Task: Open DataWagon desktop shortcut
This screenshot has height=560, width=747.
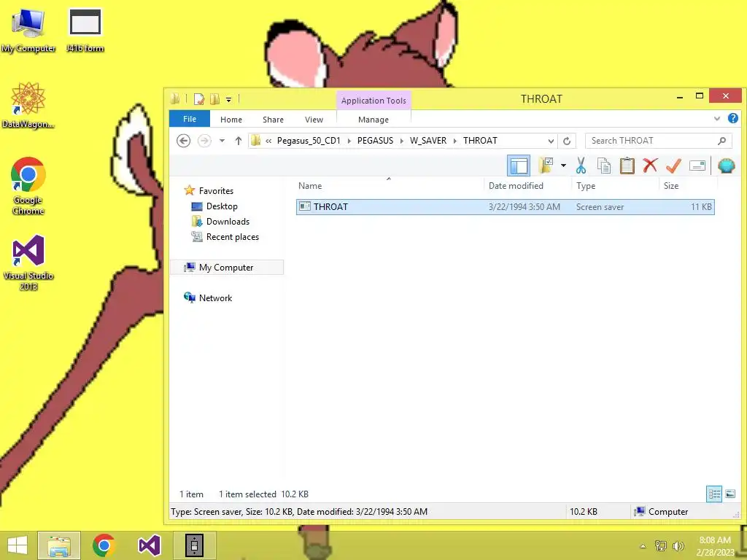Action: pos(28,105)
